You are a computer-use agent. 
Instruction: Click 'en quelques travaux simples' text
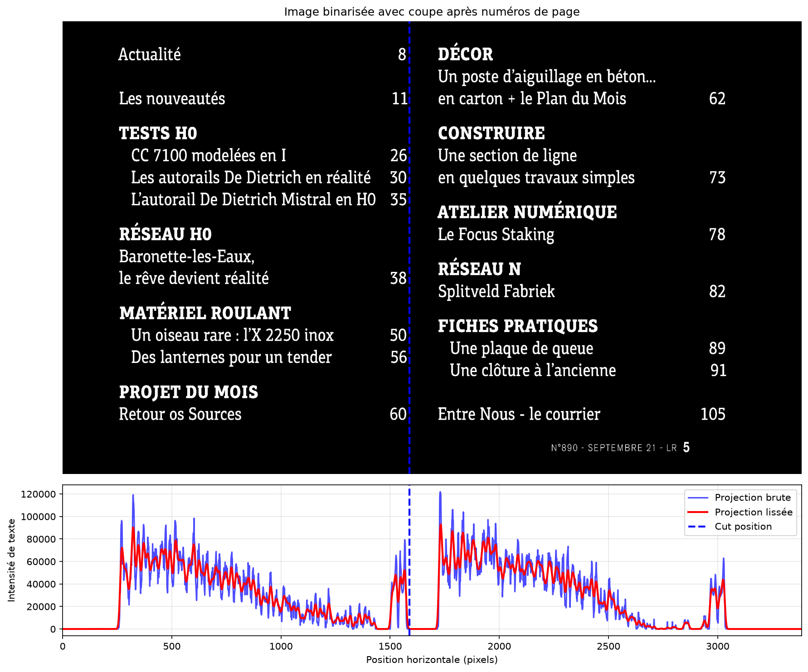[536, 178]
